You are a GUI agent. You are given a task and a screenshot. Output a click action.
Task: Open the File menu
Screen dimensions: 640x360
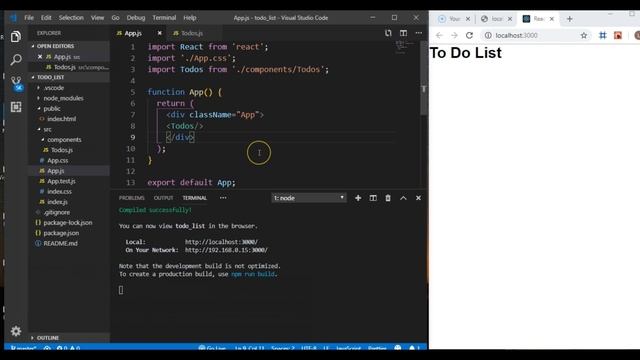[x=29, y=18]
